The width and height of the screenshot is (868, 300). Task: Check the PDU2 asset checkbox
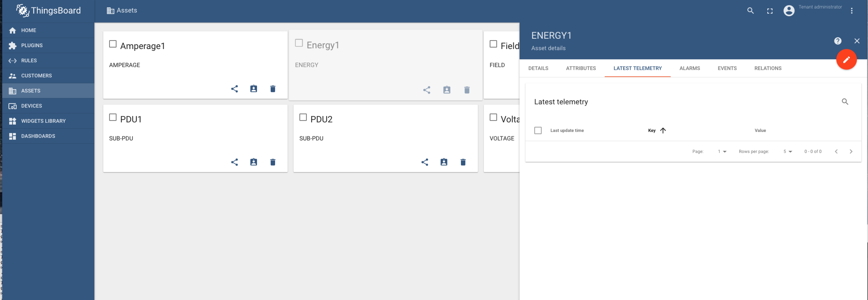pos(303,117)
